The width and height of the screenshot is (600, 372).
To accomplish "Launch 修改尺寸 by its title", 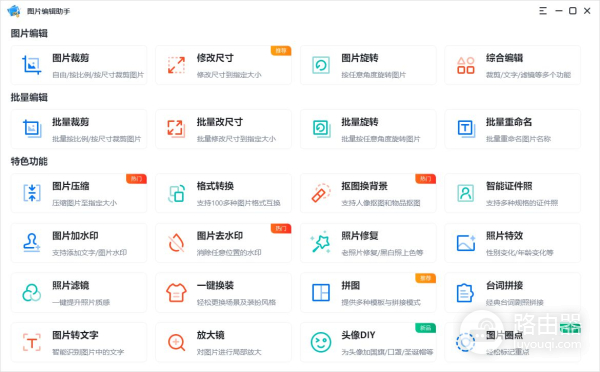I will 215,58.
